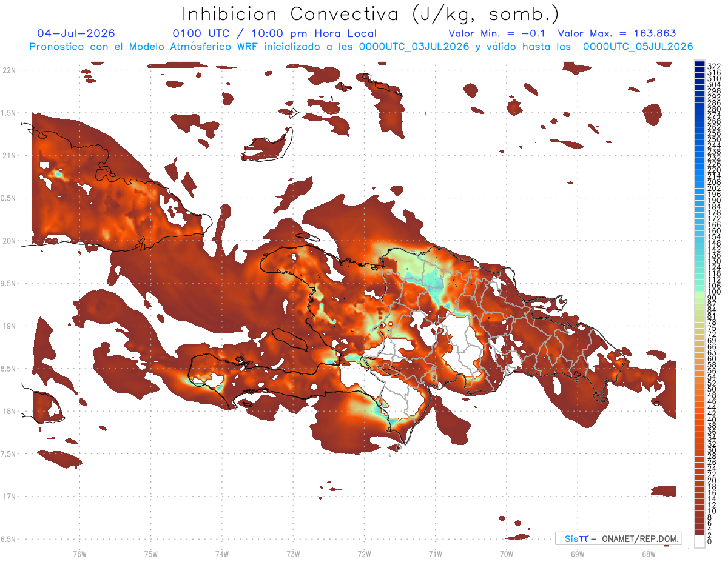Click the clipped "1.5N" latitude label
Screen dimensions: 728x562
point(8,113)
